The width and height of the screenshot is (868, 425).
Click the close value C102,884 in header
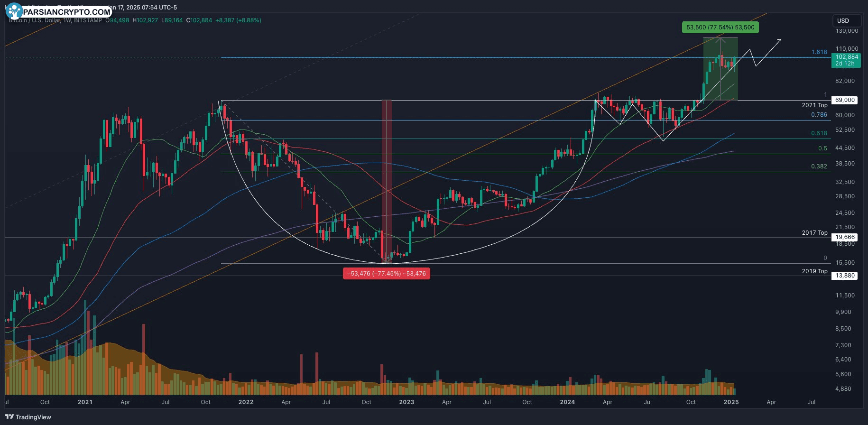tap(199, 20)
